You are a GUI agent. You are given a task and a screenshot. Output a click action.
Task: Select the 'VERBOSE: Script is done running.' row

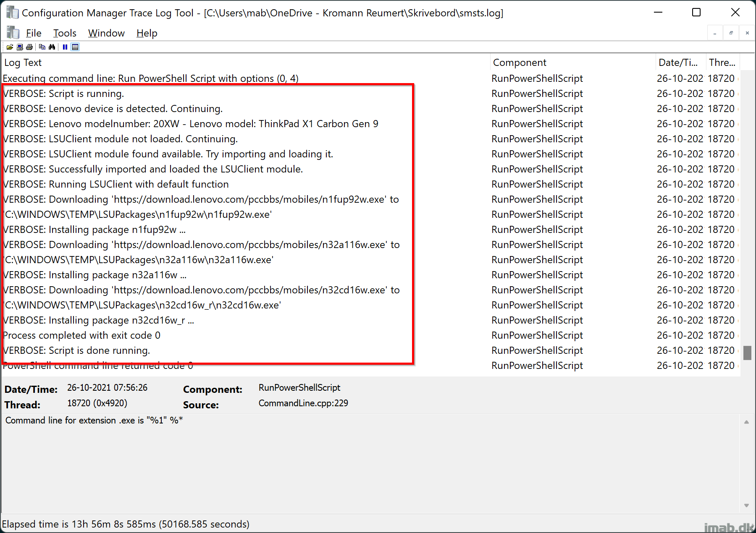click(x=370, y=350)
